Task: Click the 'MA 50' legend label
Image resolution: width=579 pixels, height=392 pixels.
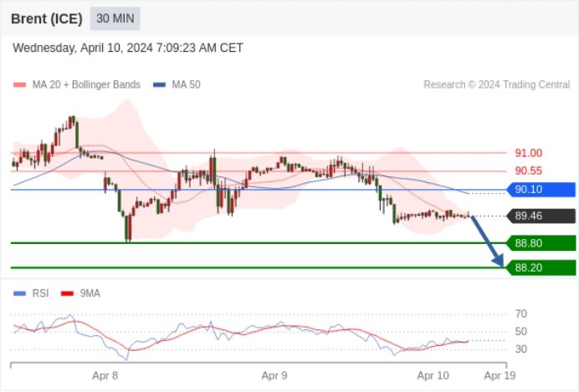Action: (x=186, y=84)
